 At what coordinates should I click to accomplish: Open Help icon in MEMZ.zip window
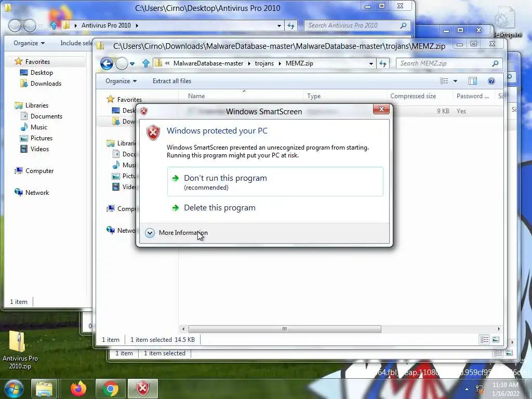point(491,81)
